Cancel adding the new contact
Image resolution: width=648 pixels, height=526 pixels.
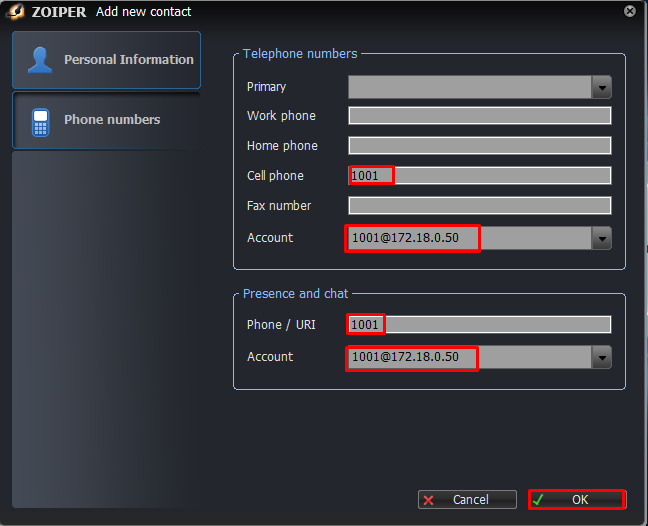click(467, 500)
